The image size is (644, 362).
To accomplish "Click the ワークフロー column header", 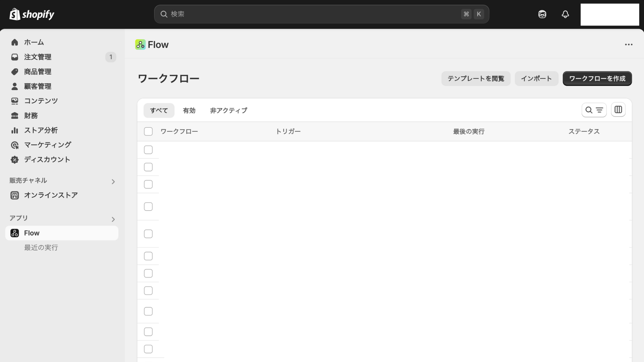I will (x=179, y=131).
